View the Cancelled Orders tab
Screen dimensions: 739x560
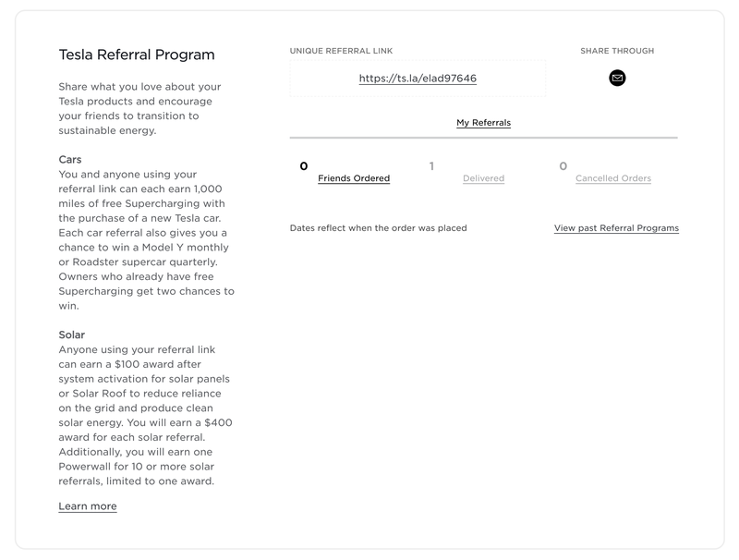613,178
